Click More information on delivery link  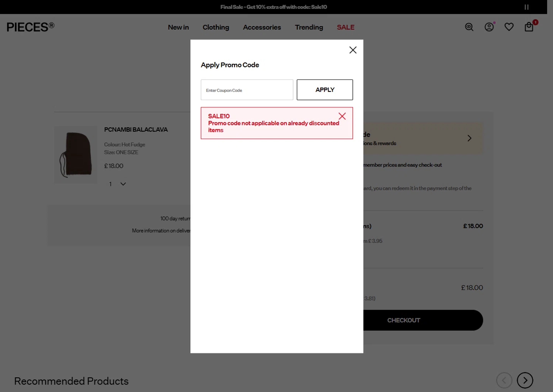pos(161,231)
